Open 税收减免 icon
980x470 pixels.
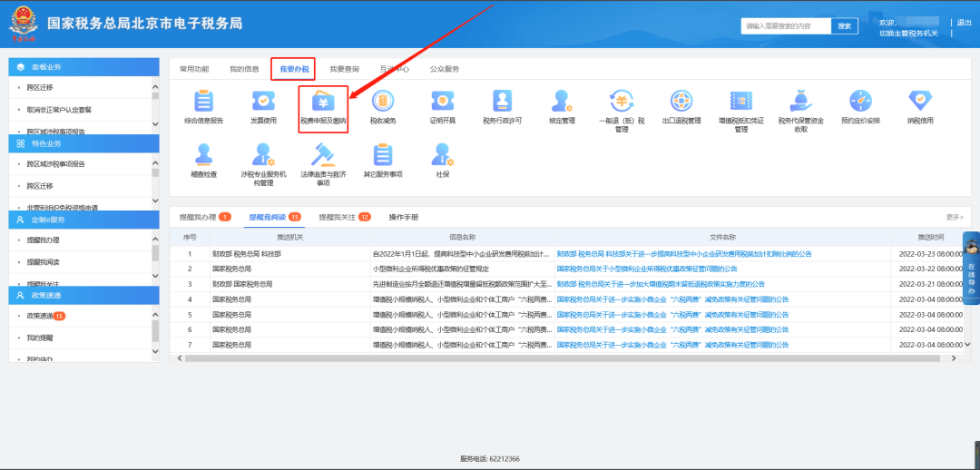pos(382,103)
